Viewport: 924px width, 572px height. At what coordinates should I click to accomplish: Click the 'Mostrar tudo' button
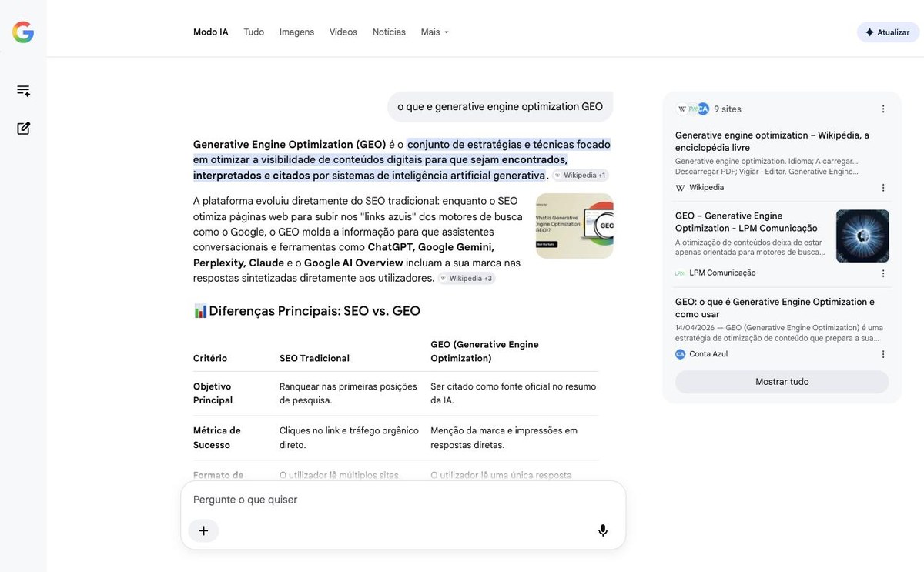tap(782, 382)
